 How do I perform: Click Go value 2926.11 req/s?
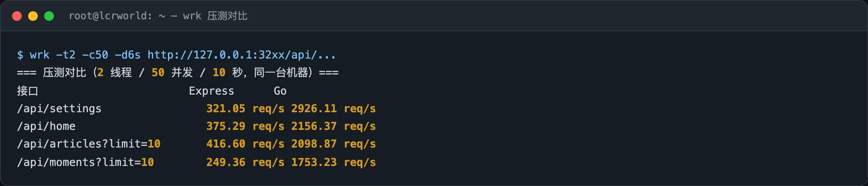(x=334, y=109)
